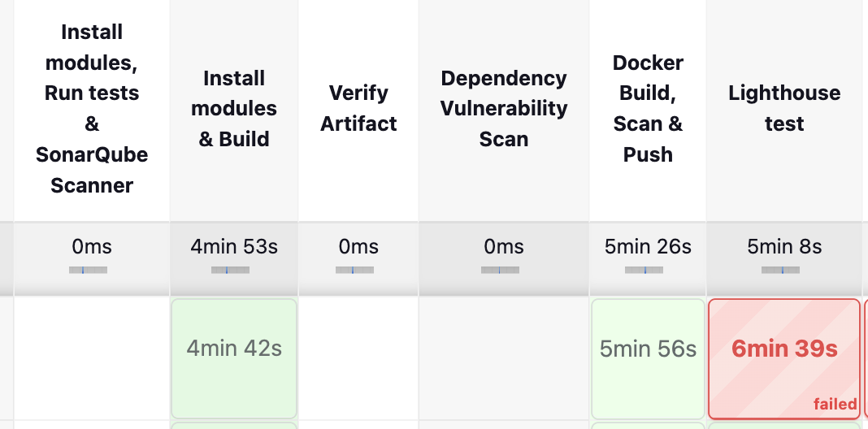Viewport: 868px width, 429px height.
Task: Select the 'Install modules & Build' header
Action: pos(234,108)
